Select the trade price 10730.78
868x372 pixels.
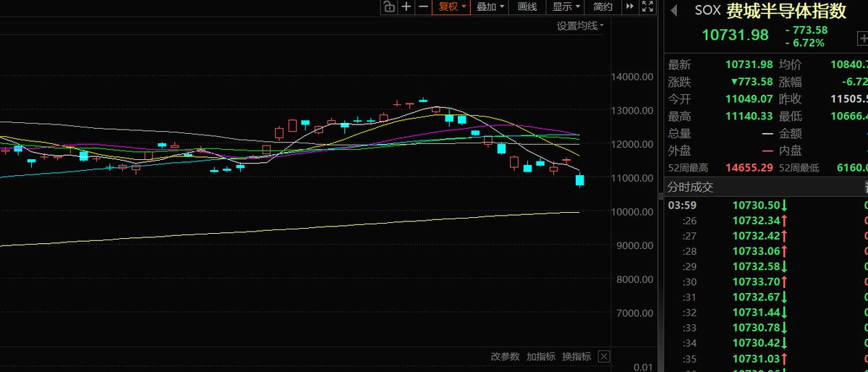pos(757,327)
